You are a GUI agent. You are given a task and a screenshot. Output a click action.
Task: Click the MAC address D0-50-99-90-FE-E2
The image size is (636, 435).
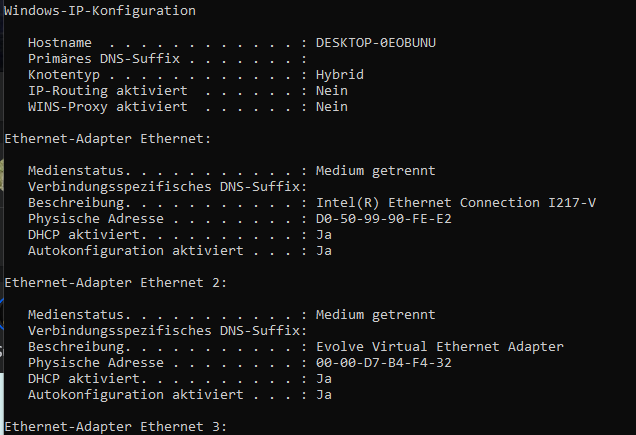(x=383, y=219)
